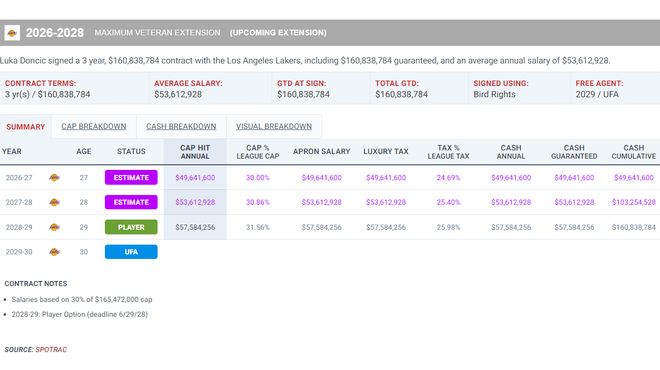Click the 2026-2028 contract header title

tap(55, 33)
